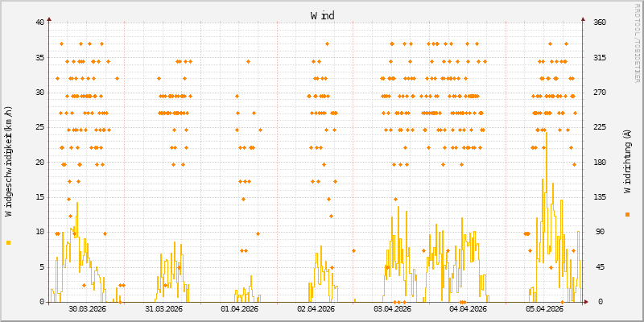Click the 20 tick on left axis
The image size is (644, 322).
point(39,162)
